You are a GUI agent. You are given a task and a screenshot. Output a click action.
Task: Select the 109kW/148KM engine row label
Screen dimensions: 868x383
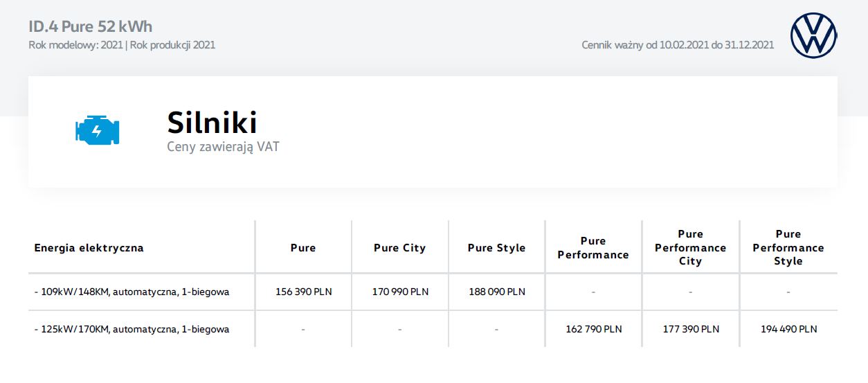tap(132, 292)
